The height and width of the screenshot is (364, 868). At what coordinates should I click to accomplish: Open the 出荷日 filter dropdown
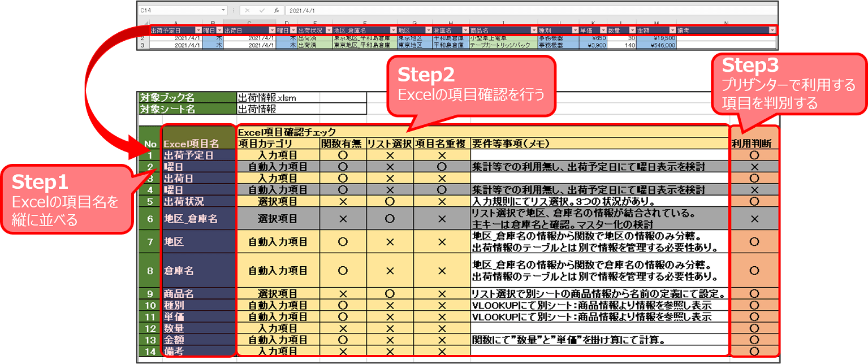coord(272,29)
